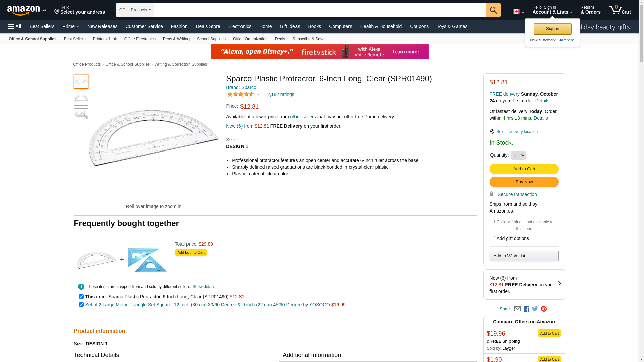Share product via email icon
This screenshot has width=644, height=362.
click(517, 309)
